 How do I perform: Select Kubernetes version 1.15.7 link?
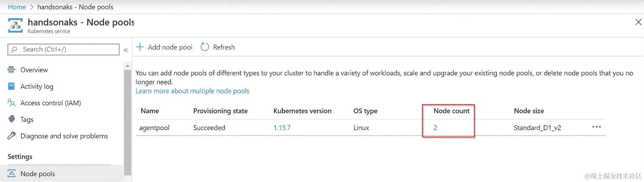pyautogui.click(x=282, y=128)
